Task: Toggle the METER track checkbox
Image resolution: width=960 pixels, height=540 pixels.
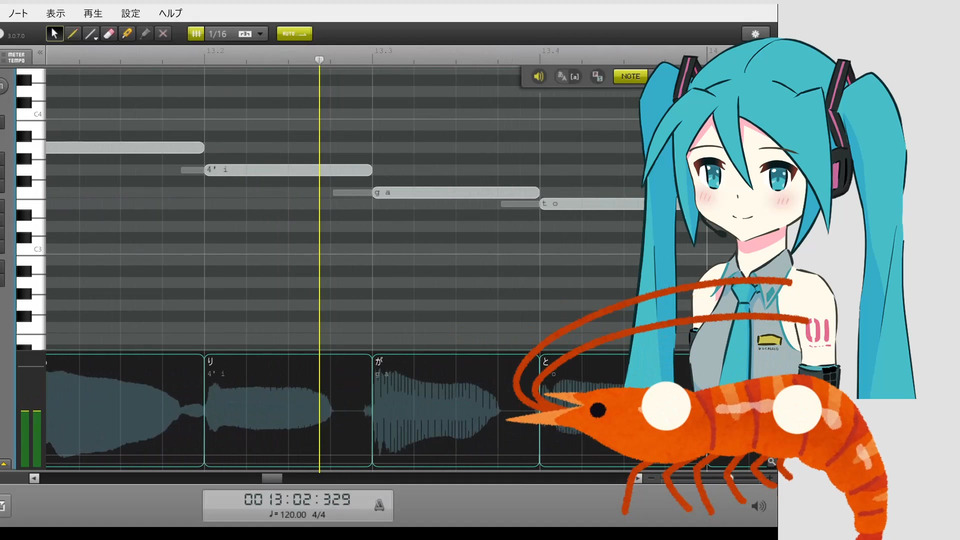Action: pyautogui.click(x=4, y=54)
